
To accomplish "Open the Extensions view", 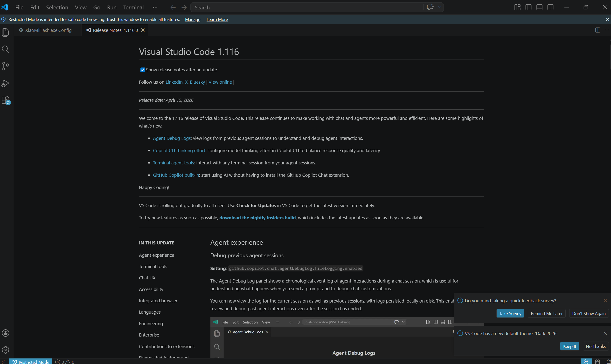I will pos(5,100).
